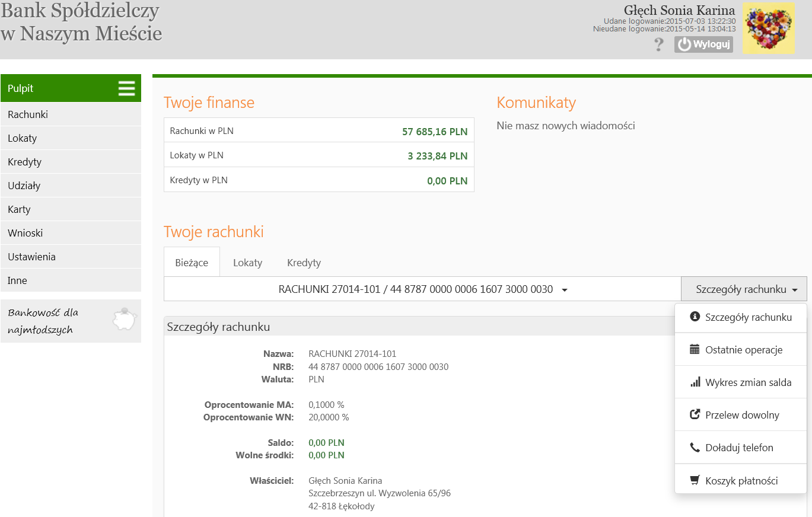Image resolution: width=812 pixels, height=517 pixels.
Task: Click the transfer arrow icon beside Przelew dowolny
Action: (x=695, y=414)
